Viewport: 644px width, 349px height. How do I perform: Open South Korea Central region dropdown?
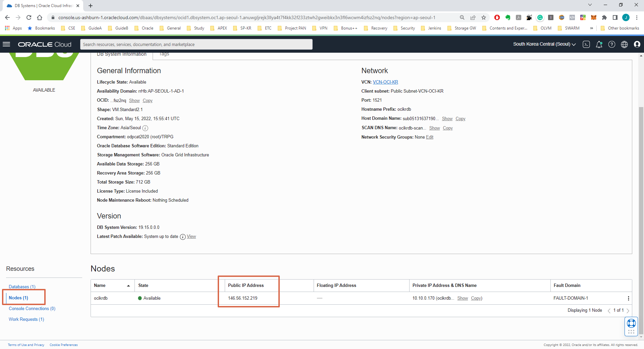544,44
